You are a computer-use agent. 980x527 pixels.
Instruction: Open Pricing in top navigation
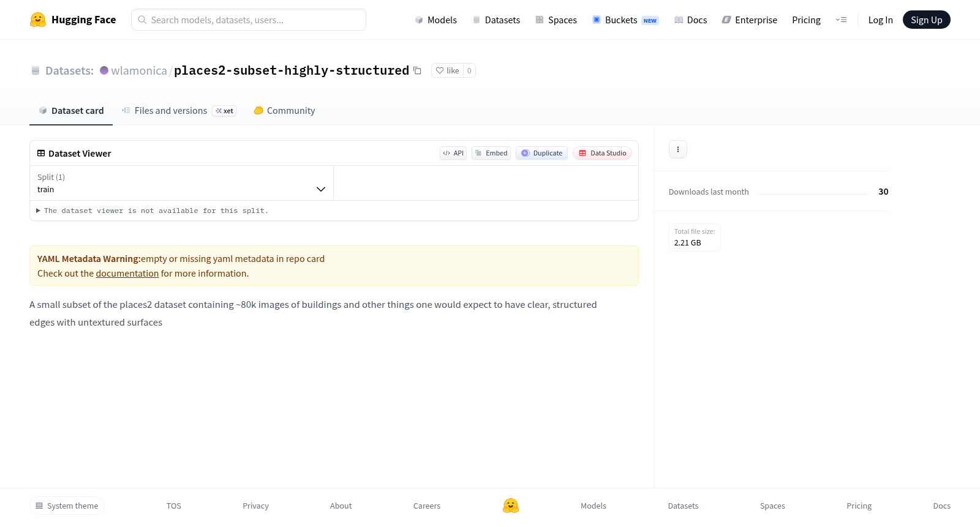click(x=806, y=20)
